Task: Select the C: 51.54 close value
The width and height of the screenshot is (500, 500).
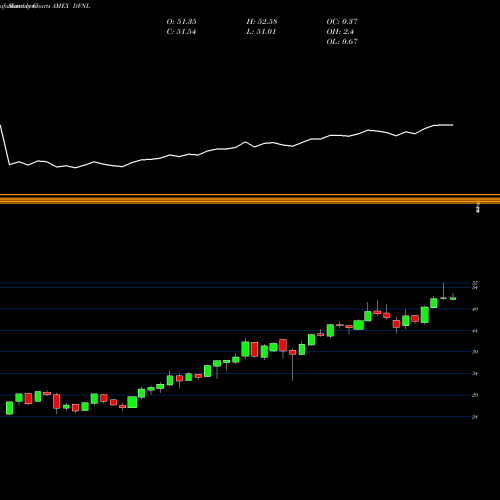Action: [181, 32]
